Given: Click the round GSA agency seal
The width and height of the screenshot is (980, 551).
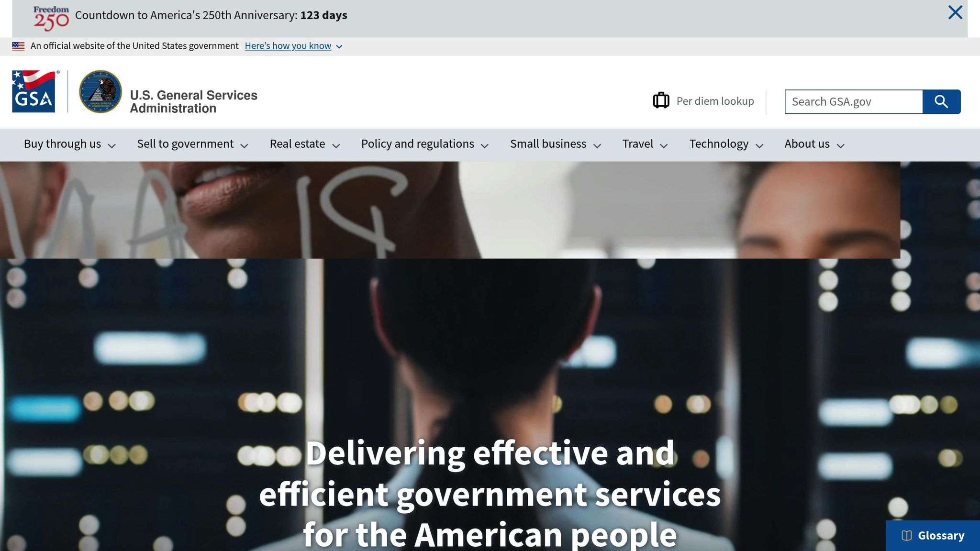Looking at the screenshot, I should [100, 91].
